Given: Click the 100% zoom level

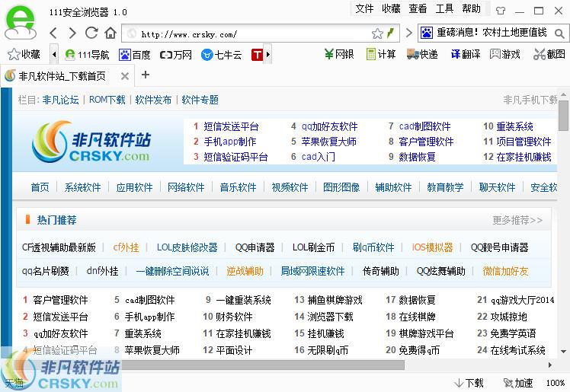Looking at the screenshot, I should (555, 383).
